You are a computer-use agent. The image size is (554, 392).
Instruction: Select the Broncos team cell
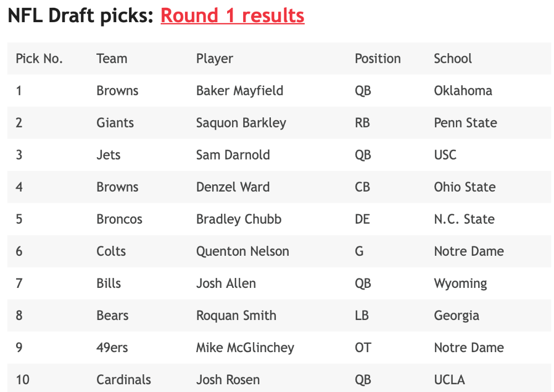pyautogui.click(x=120, y=219)
